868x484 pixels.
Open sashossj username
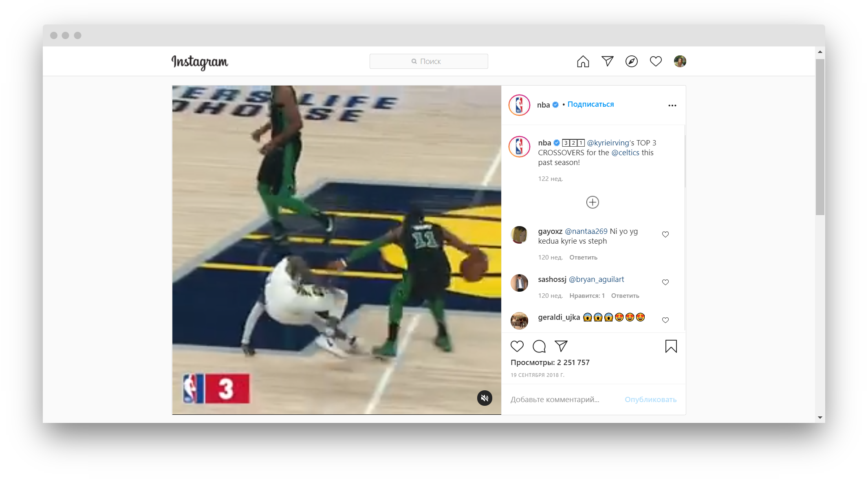tap(552, 279)
